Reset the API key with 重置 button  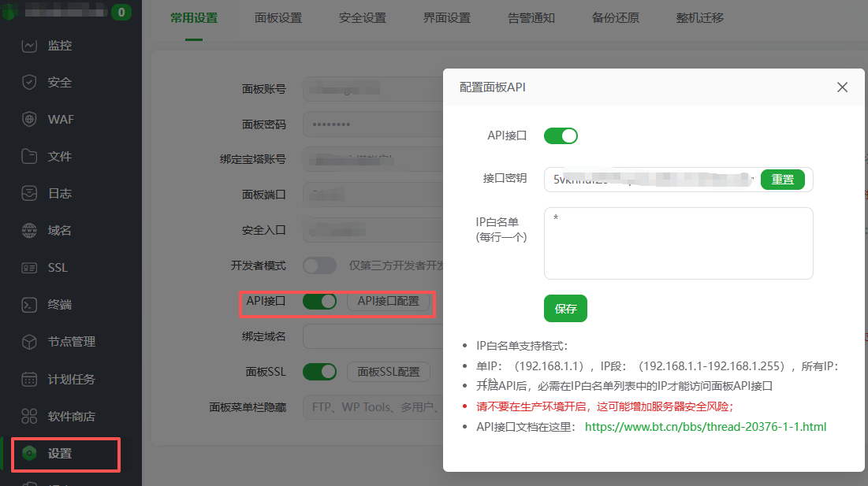783,180
